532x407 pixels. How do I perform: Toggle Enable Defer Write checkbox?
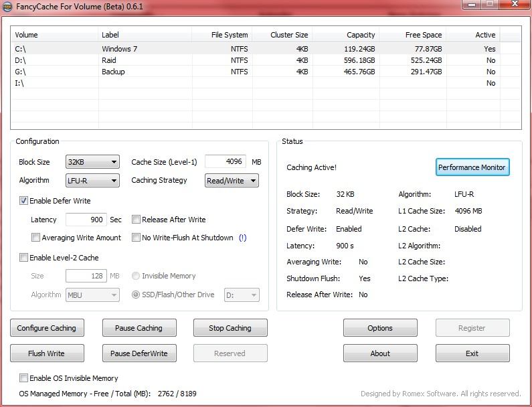[23, 201]
